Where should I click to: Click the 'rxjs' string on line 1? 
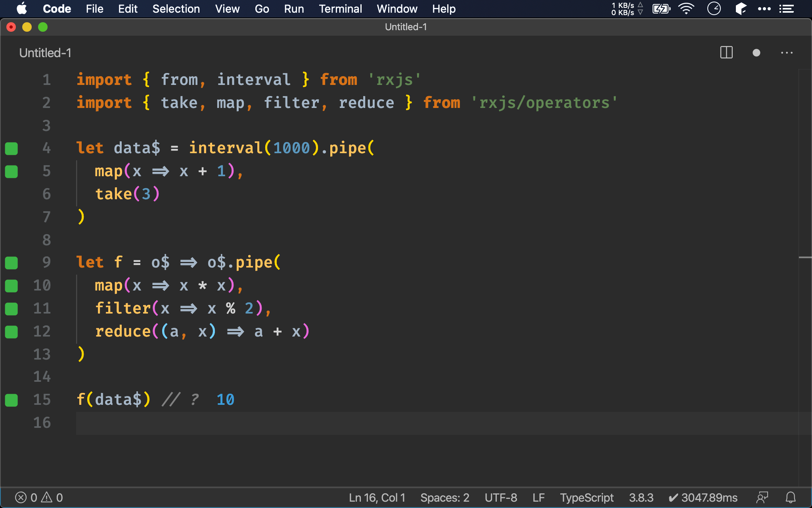point(395,80)
